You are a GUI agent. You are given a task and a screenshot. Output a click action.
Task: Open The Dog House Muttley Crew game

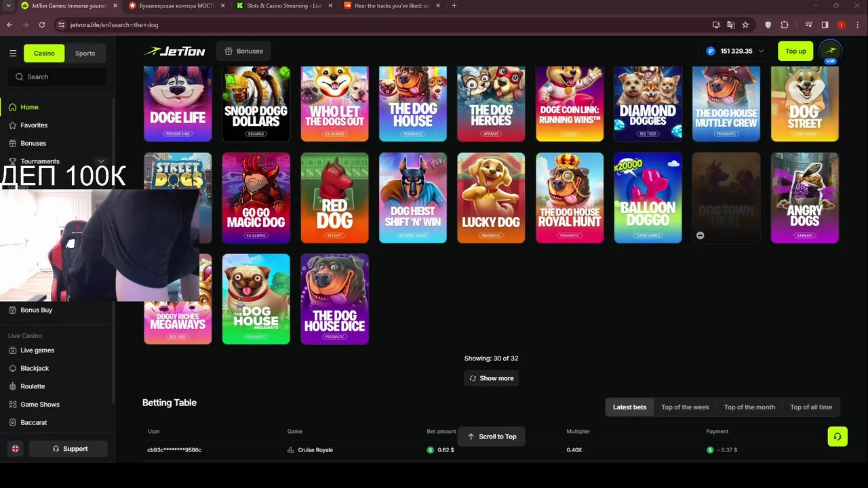tap(726, 104)
